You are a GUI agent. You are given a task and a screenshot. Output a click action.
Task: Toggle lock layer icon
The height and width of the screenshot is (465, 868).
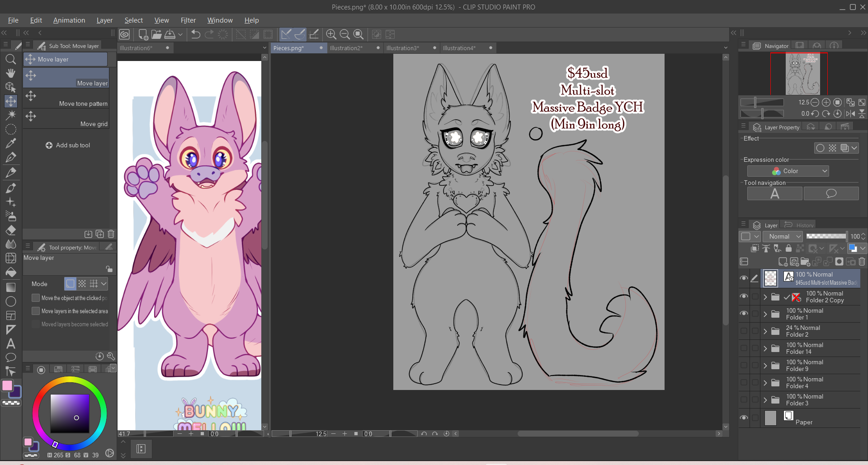pyautogui.click(x=788, y=248)
